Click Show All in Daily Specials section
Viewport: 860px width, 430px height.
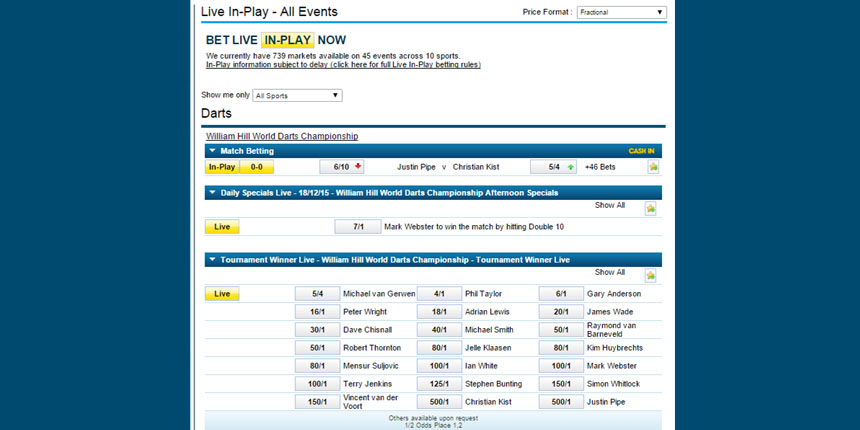point(609,205)
